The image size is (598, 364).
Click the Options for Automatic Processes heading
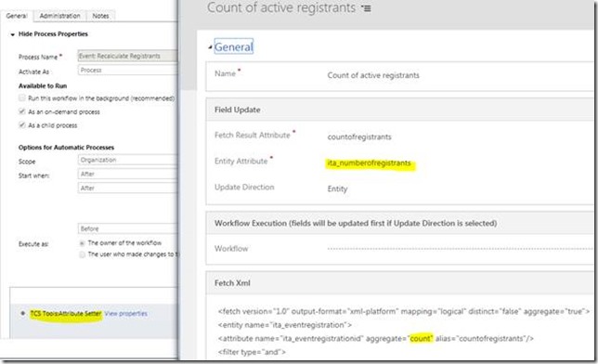[x=66, y=148]
